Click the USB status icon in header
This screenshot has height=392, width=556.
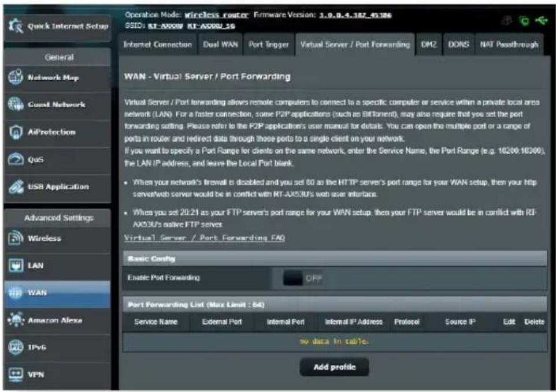coord(541,21)
